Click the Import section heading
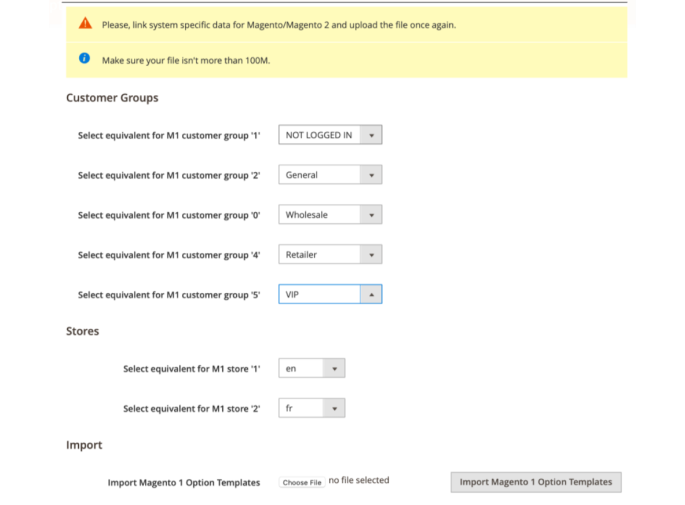This screenshot has height=505, width=685. [x=84, y=445]
